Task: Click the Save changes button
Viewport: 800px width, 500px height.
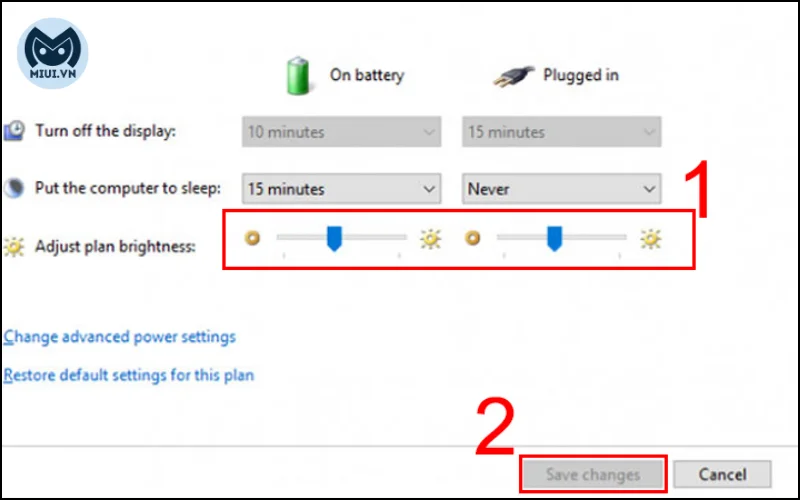Action: coord(593,474)
